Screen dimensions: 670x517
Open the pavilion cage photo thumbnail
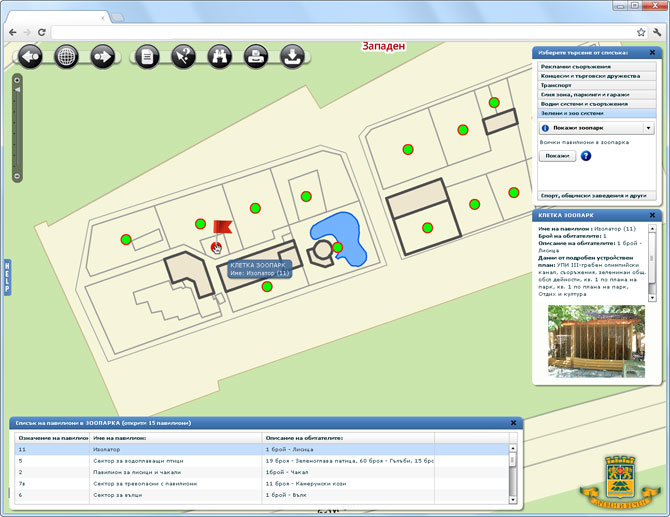point(597,341)
